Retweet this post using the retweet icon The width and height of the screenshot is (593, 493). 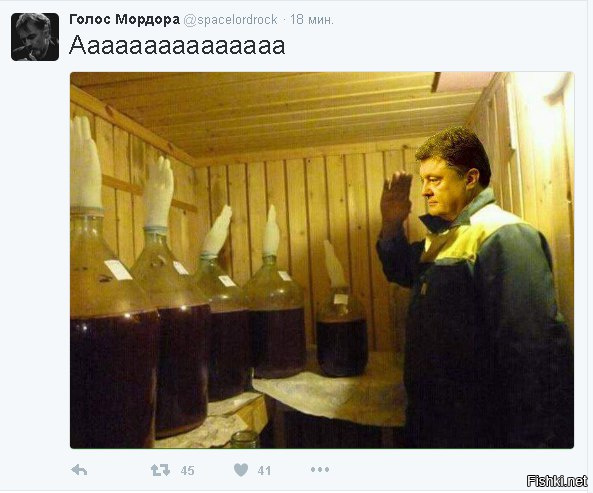160,470
